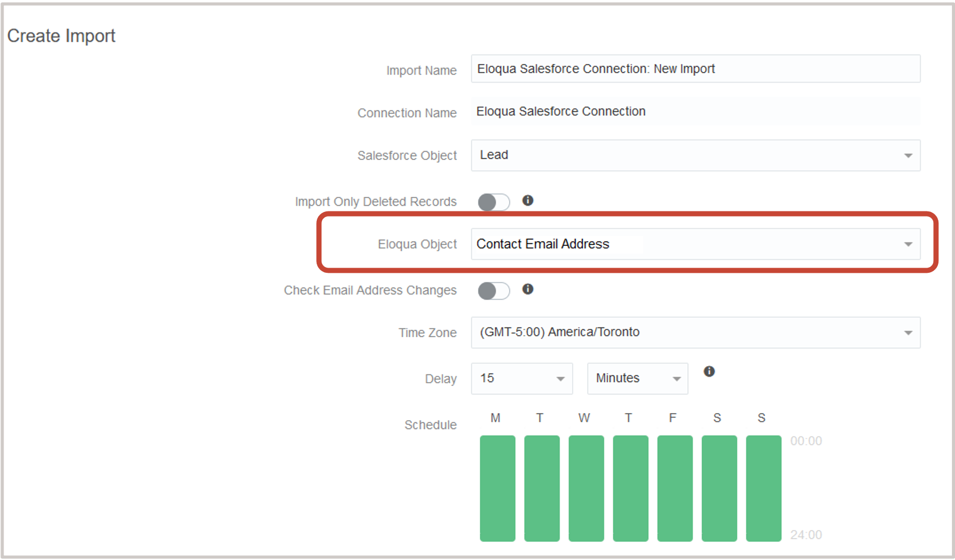
Task: Select the Contact Email Address value
Action: 543,244
